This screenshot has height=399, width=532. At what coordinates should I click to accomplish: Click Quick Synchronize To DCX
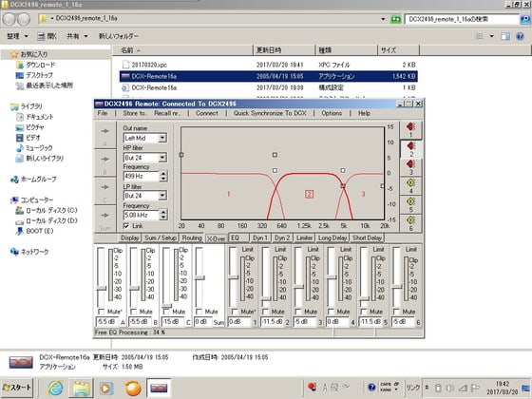tap(270, 113)
